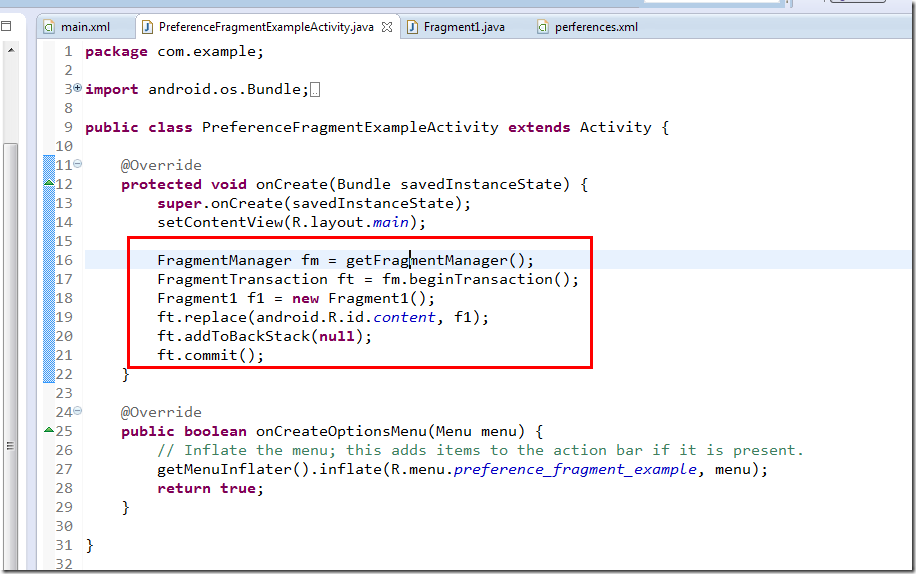Viewport: 916px width, 574px height.
Task: Click ft.addToBackStack(null) on line 20
Action: tap(264, 336)
